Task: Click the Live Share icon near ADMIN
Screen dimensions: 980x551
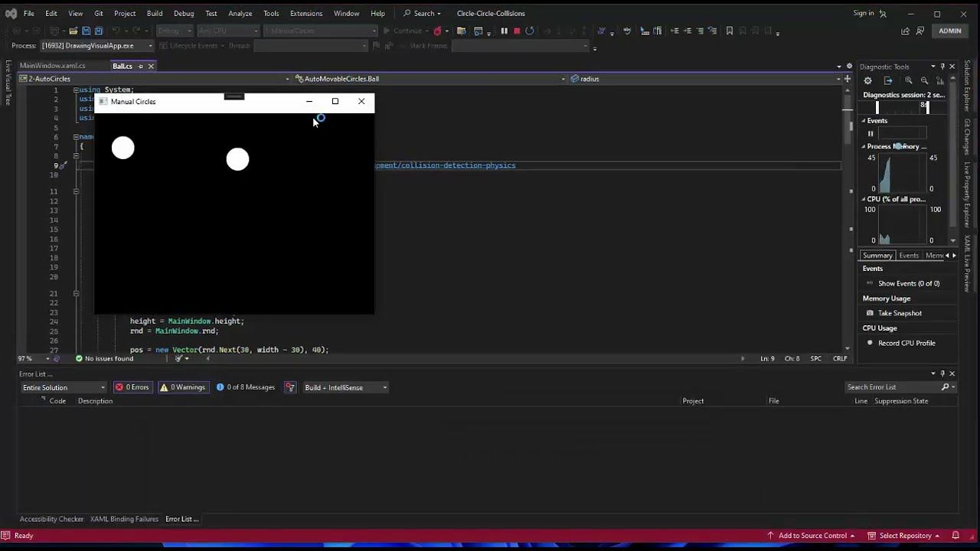Action: [x=906, y=31]
